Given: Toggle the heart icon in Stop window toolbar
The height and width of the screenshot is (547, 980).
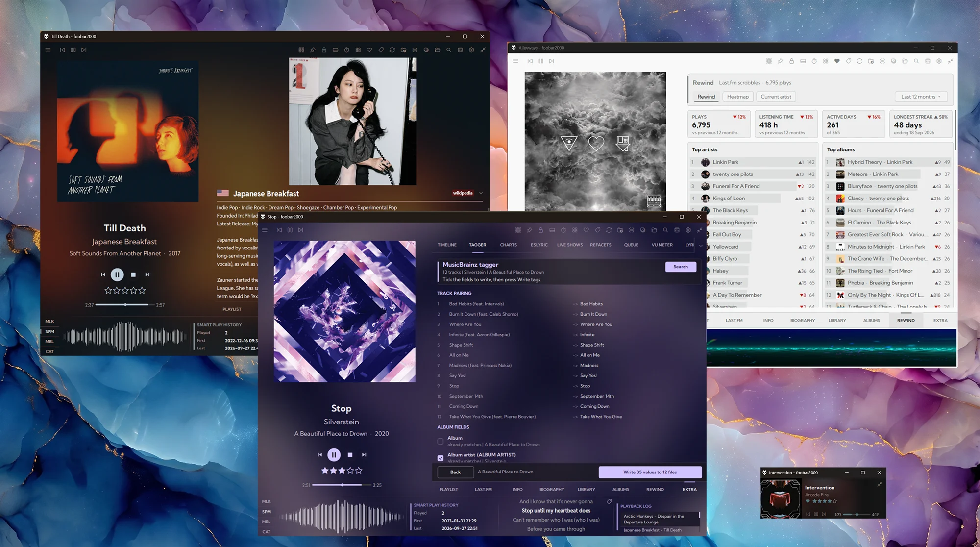Looking at the screenshot, I should point(586,230).
